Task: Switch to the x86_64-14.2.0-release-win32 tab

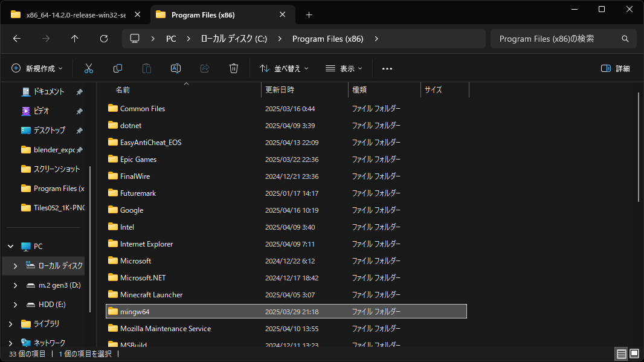Action: (x=76, y=15)
